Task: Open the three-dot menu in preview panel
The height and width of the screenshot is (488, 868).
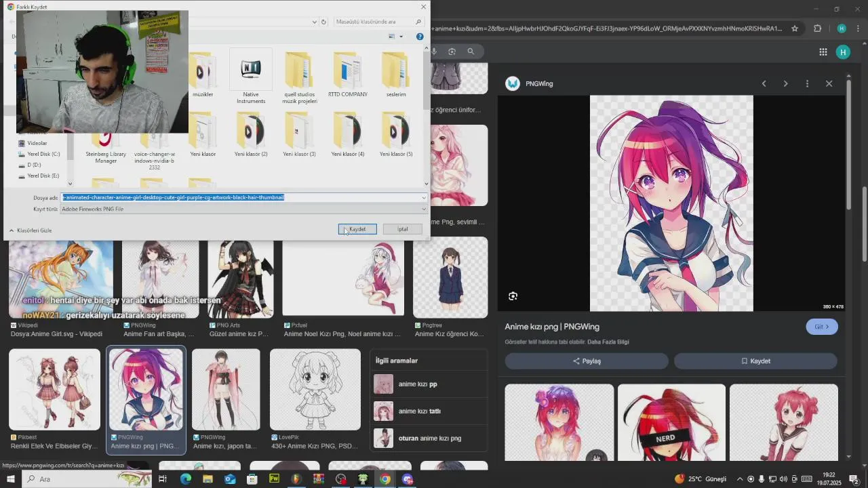Action: 807,83
